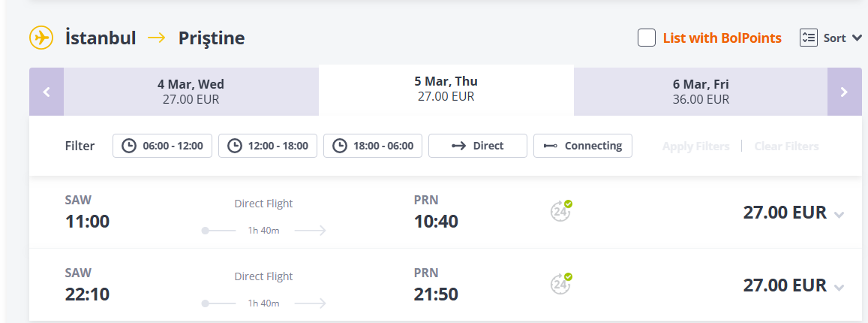This screenshot has width=868, height=323.
Task: Click the Clear Filters link
Action: [x=786, y=146]
